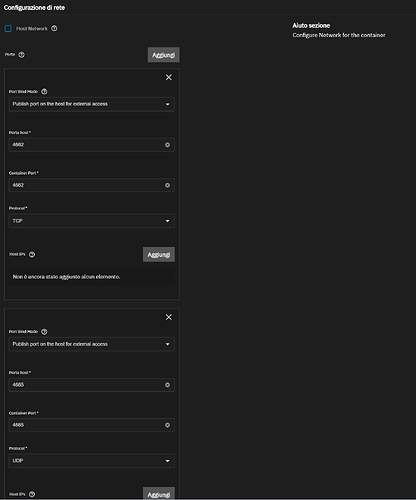Enable the Host Network checkbox
This screenshot has width=416, height=500.
tap(8, 29)
